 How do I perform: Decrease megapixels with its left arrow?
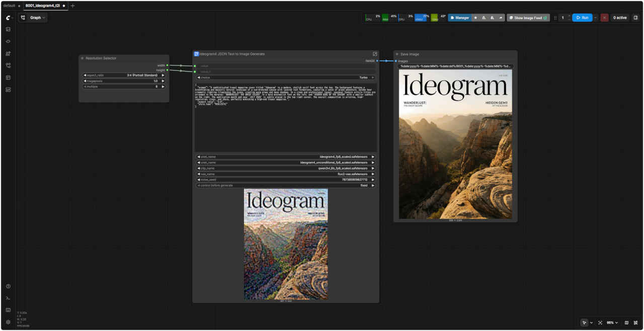[85, 81]
